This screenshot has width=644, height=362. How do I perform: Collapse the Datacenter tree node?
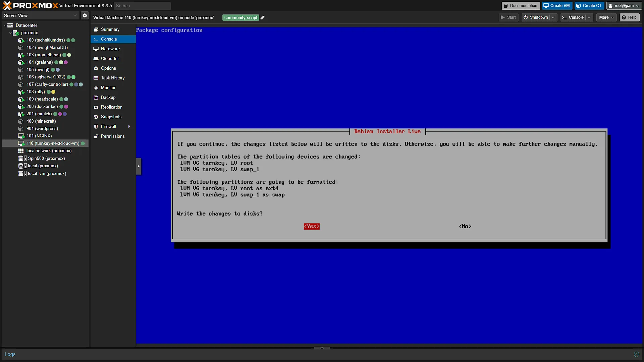click(5, 25)
